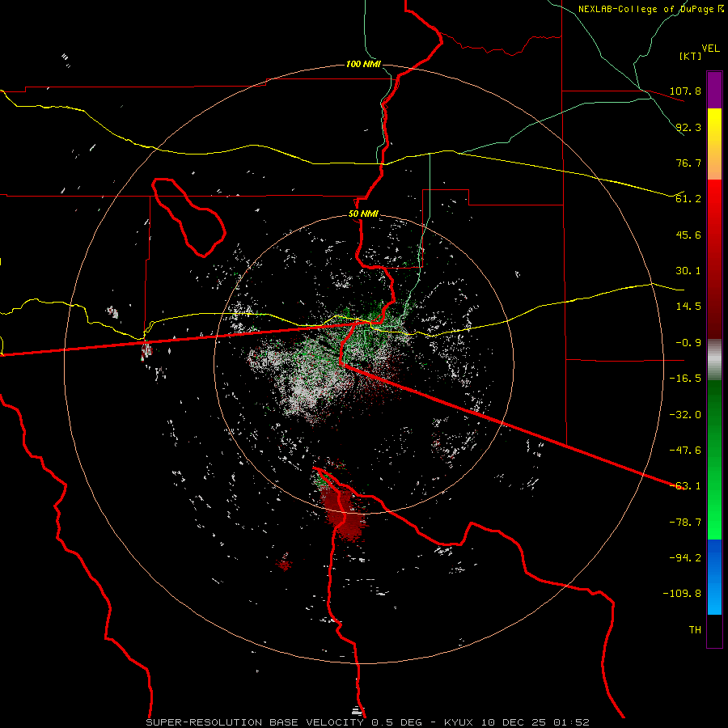Image resolution: width=728 pixels, height=728 pixels.
Task: Pick the black TH box in the color bar
Action: tap(714, 631)
